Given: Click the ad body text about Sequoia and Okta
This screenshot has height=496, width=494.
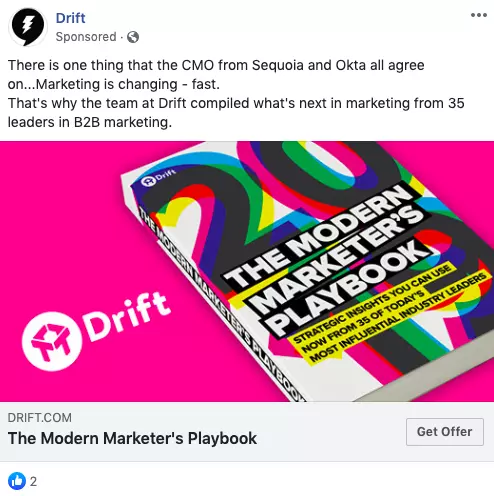Looking at the screenshot, I should 216,75.
